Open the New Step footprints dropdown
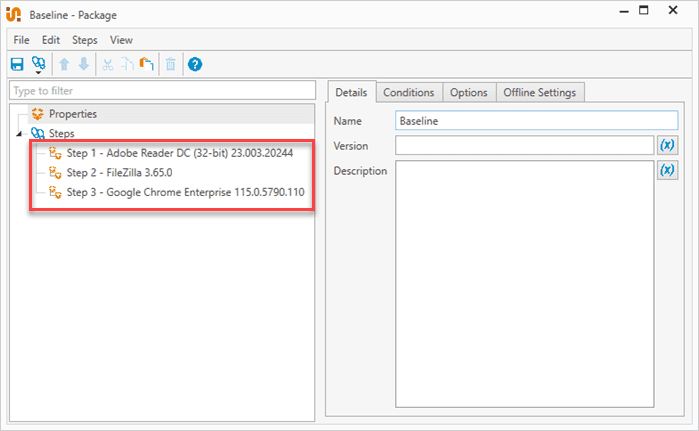 [39, 65]
